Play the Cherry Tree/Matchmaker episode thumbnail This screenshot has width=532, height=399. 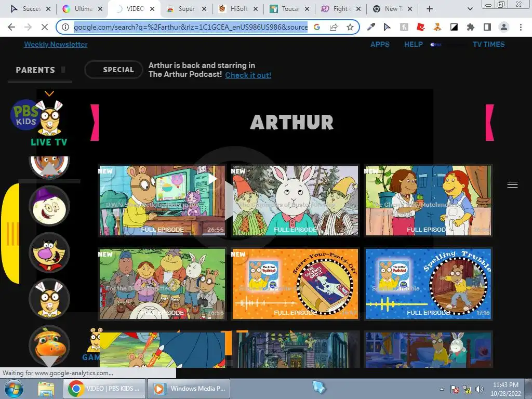point(428,201)
